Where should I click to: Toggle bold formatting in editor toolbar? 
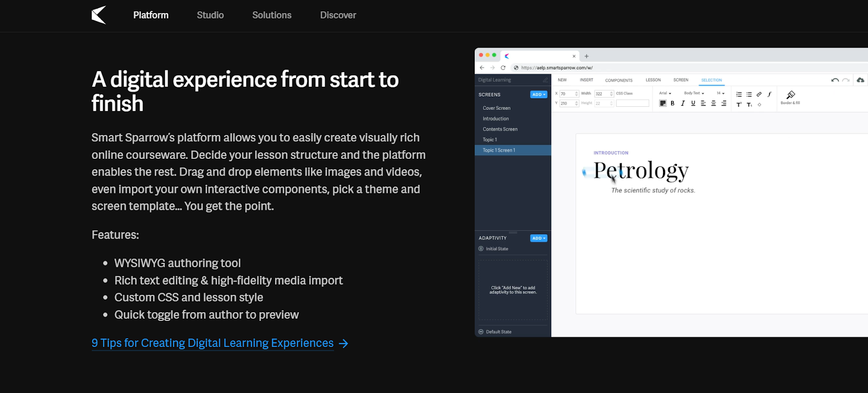[x=673, y=103]
